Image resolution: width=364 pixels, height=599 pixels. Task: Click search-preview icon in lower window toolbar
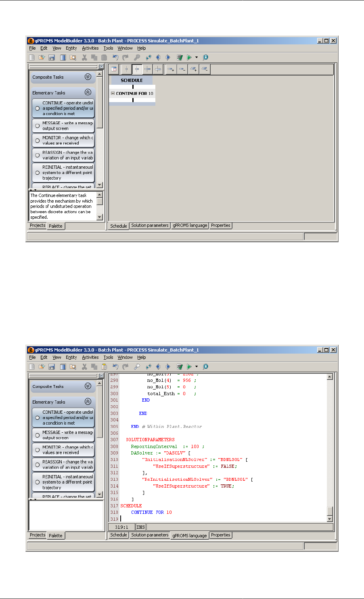[73, 367]
